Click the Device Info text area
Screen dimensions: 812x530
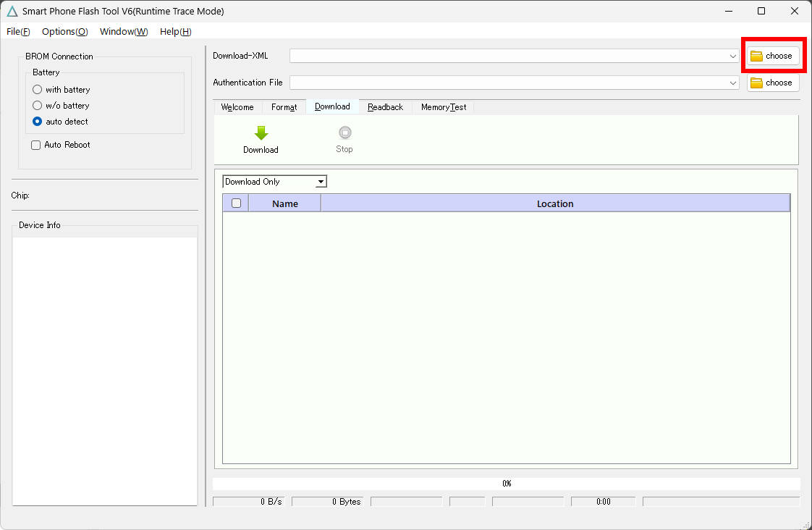105,371
